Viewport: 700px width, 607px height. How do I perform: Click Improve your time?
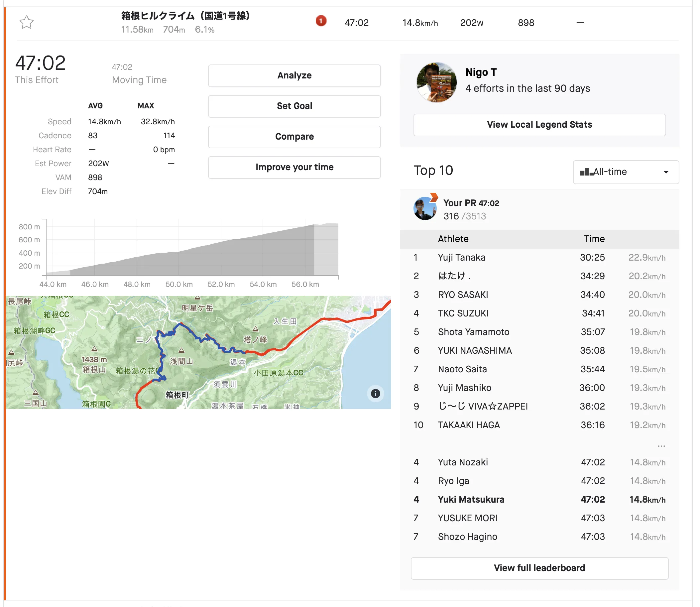pos(294,167)
